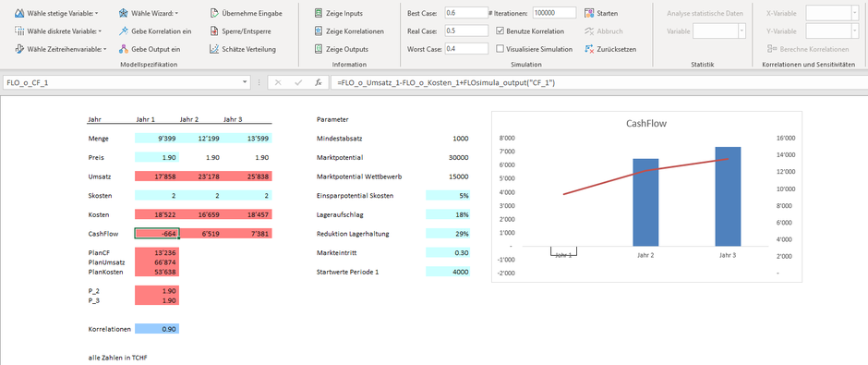Click the blue Jahr 3 bar in chart
The width and height of the screenshot is (868, 365).
(728, 196)
